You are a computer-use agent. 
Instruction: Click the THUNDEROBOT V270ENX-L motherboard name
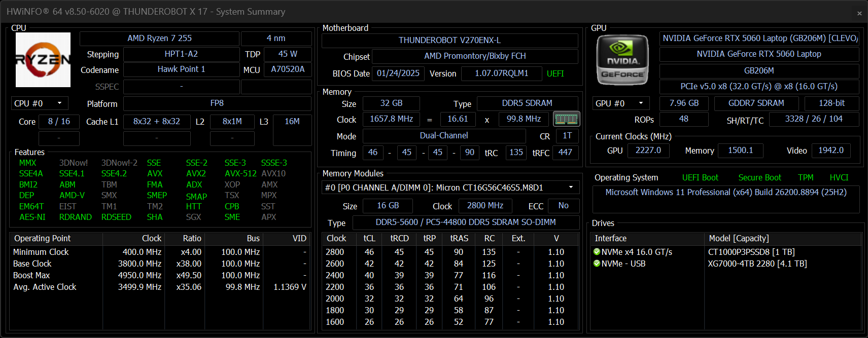(449, 41)
